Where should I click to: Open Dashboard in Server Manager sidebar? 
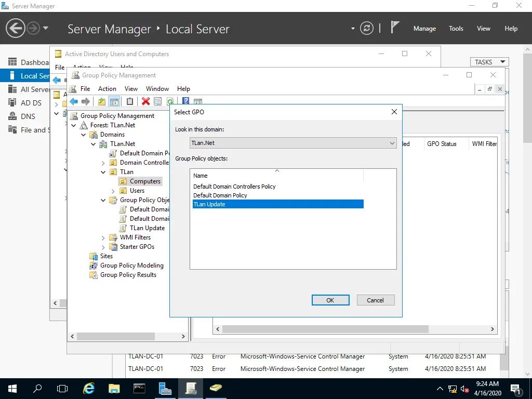tap(29, 62)
